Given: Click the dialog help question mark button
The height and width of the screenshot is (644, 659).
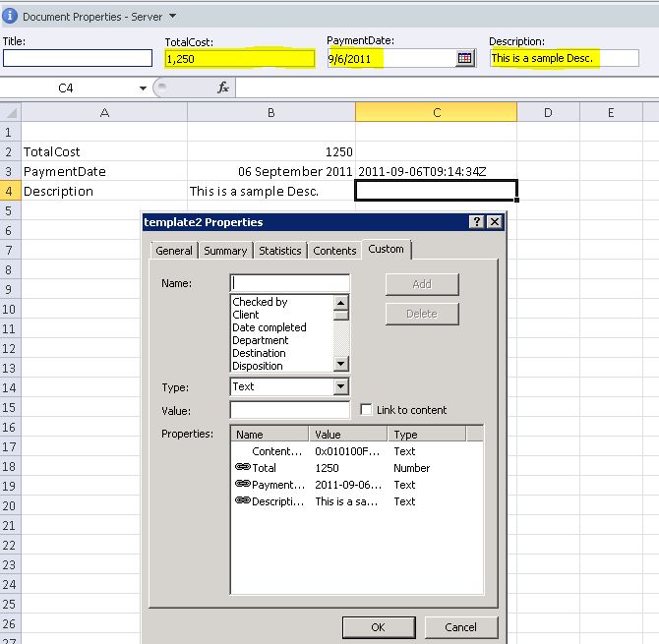Looking at the screenshot, I should pyautogui.click(x=477, y=222).
